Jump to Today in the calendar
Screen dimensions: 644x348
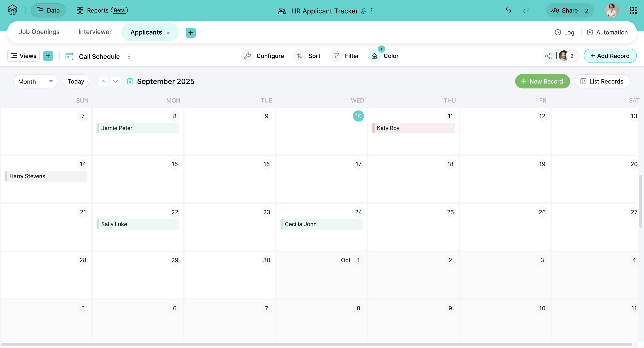point(76,81)
